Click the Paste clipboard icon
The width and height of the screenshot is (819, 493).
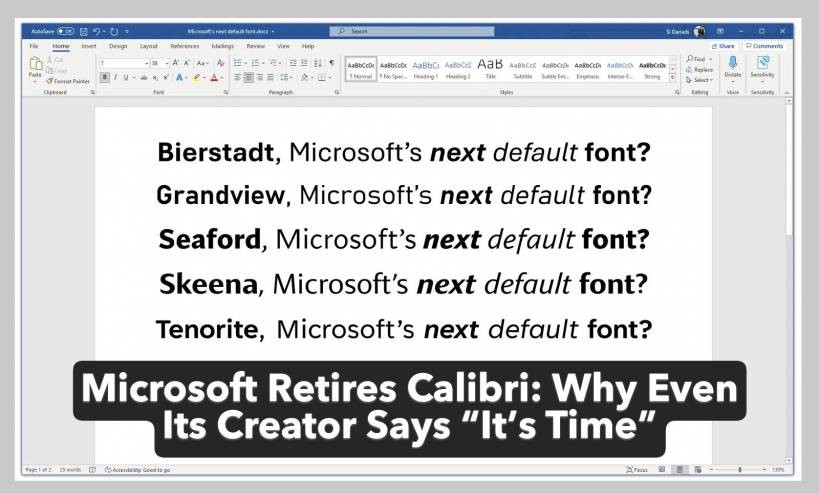pyautogui.click(x=36, y=64)
